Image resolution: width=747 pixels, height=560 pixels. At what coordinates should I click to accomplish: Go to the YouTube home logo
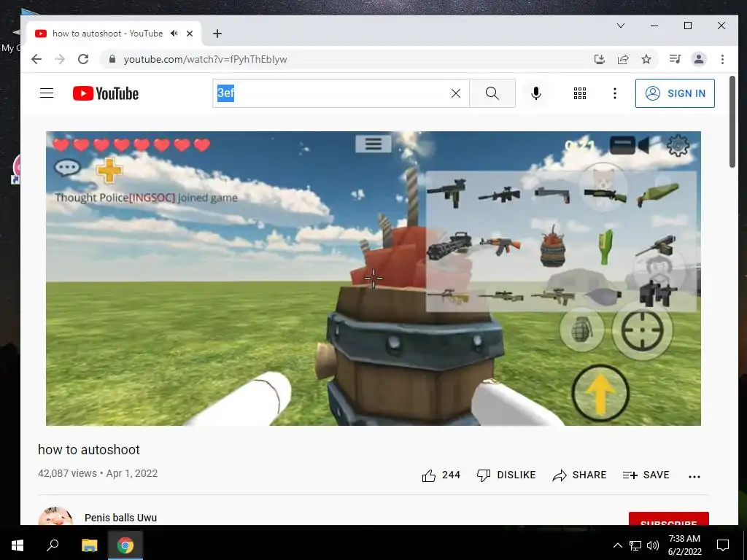pyautogui.click(x=105, y=93)
